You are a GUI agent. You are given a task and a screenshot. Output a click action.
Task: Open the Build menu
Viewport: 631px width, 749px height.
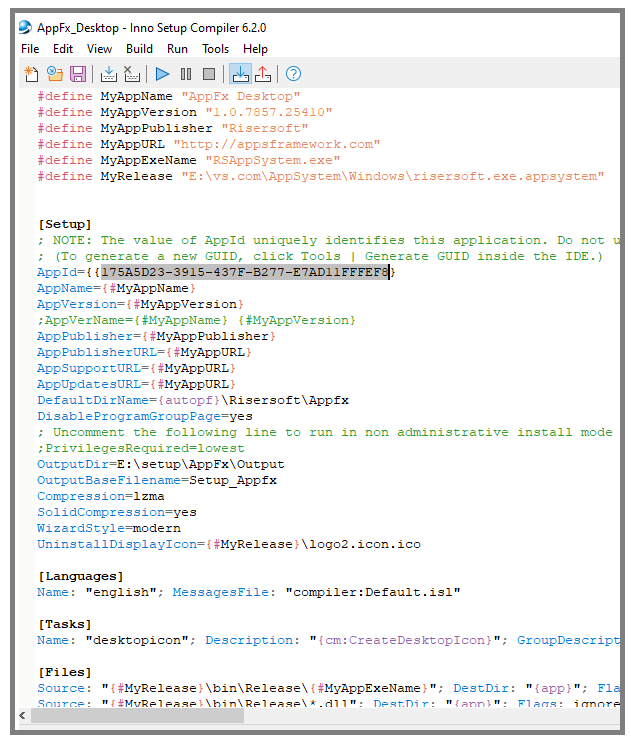click(x=139, y=49)
